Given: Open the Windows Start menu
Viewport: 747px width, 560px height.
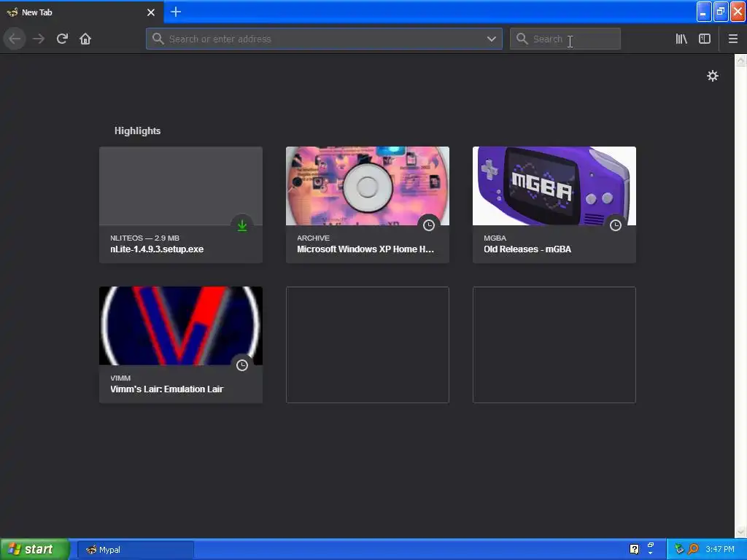Looking at the screenshot, I should [34, 550].
